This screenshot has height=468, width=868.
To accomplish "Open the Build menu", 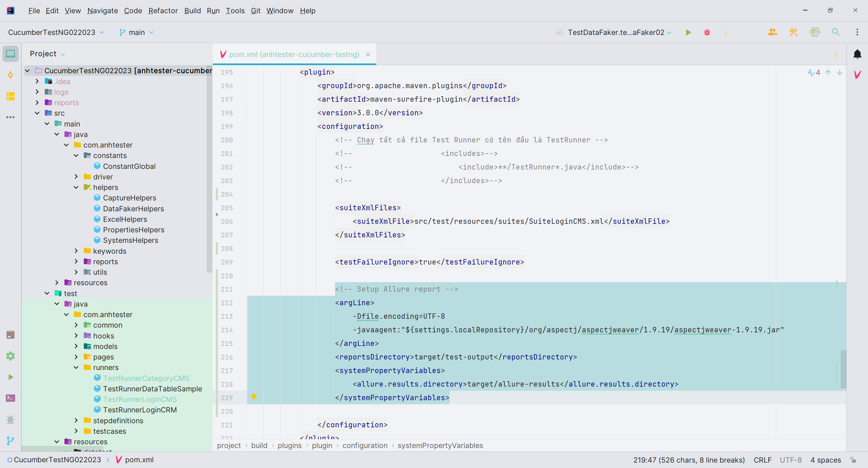I will click(x=192, y=11).
